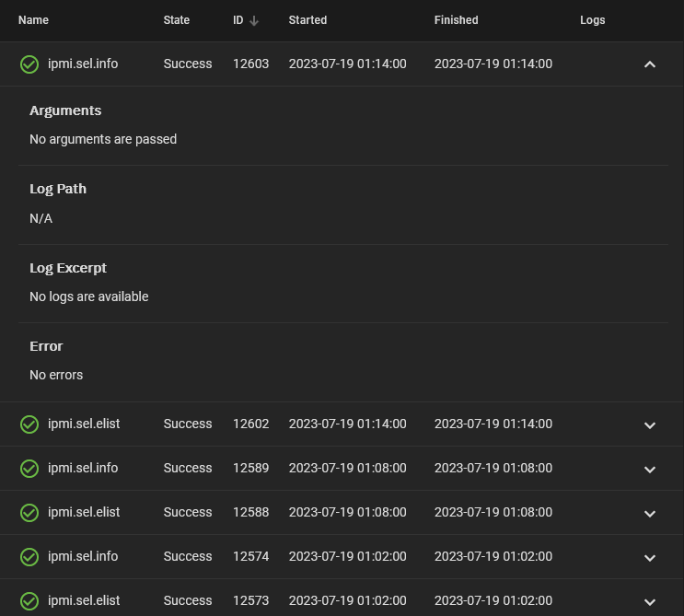This screenshot has width=684, height=616.
Task: Expand details for job 12602
Action: pos(650,424)
